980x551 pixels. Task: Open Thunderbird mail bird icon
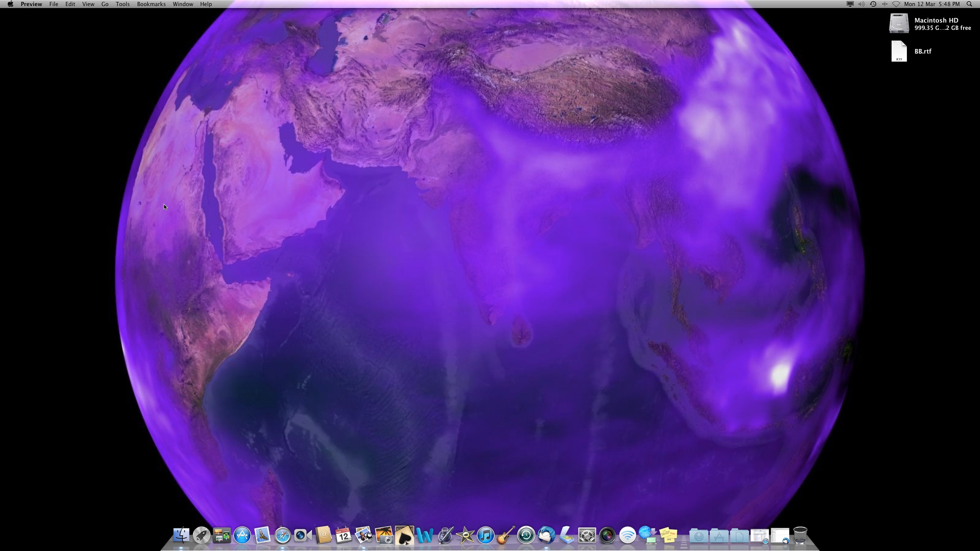click(546, 535)
